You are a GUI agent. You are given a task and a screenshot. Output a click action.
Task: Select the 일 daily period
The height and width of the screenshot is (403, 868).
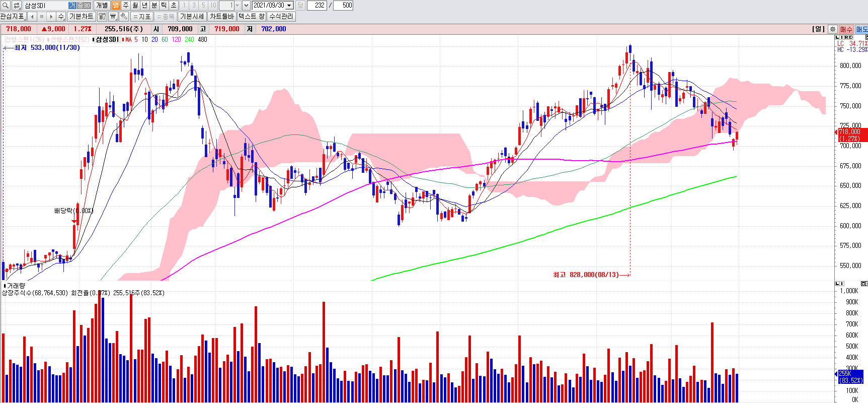116,6
